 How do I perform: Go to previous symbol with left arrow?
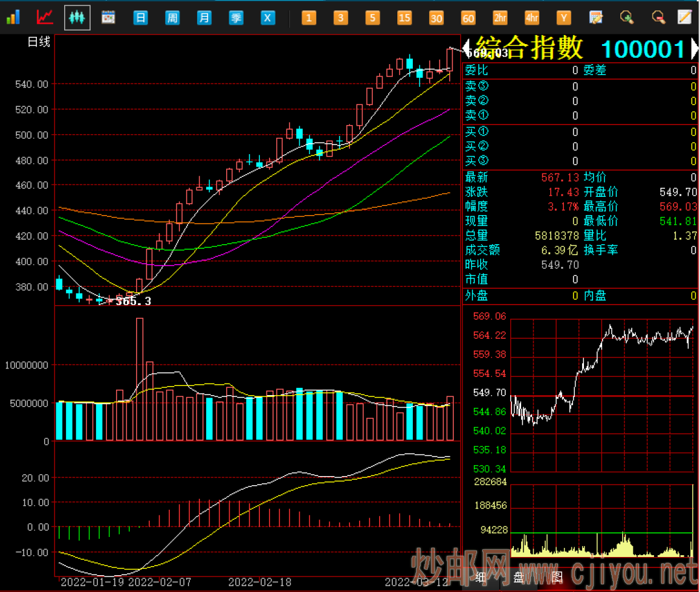click(466, 49)
